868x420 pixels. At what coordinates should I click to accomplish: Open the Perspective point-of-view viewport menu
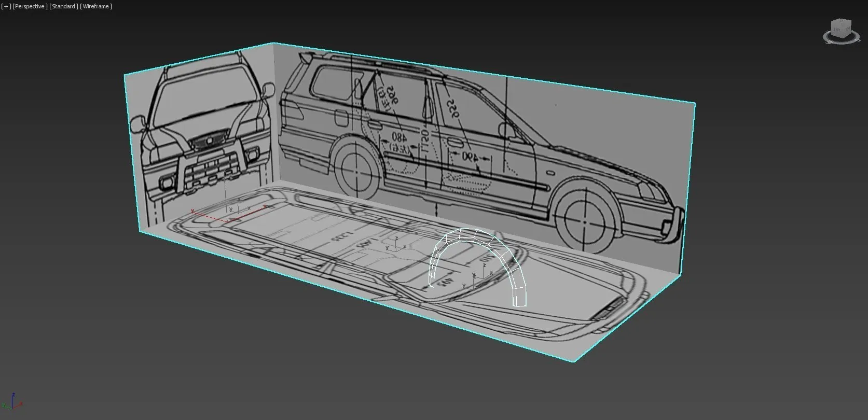coord(30,6)
